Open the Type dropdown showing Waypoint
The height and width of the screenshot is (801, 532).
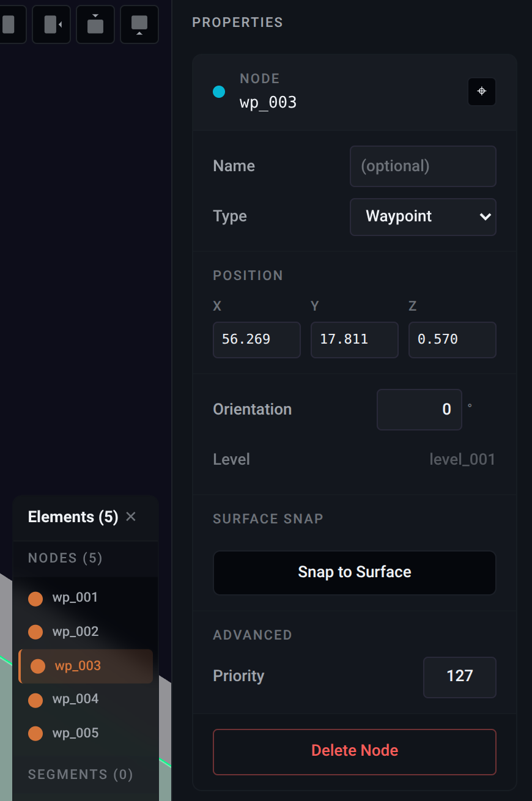pos(423,216)
